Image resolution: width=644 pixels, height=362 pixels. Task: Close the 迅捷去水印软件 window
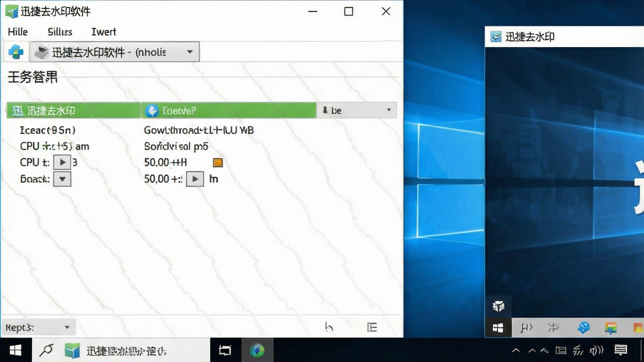coord(386,11)
